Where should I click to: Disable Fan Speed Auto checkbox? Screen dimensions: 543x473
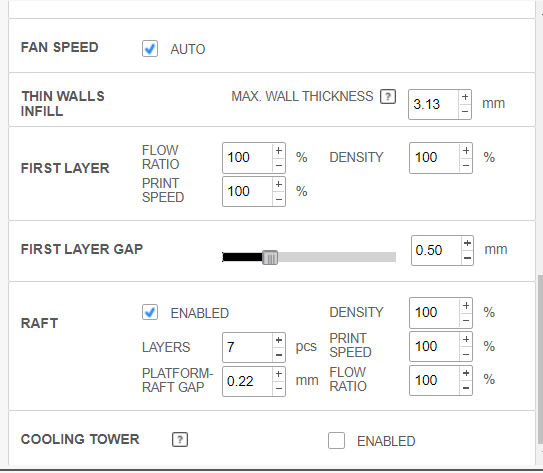pos(150,48)
